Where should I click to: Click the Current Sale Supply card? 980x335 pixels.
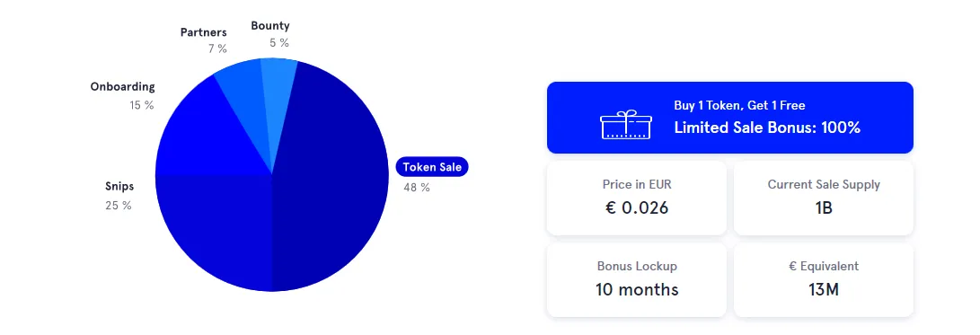coord(824,198)
